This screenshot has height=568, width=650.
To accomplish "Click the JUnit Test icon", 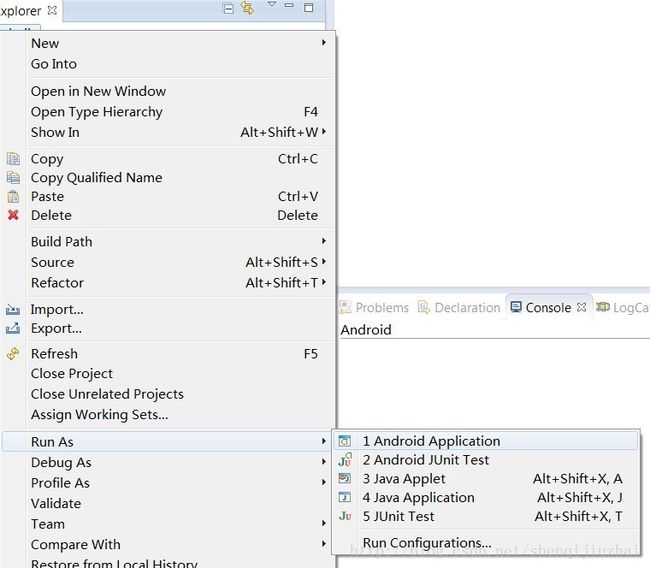I will coord(345,516).
